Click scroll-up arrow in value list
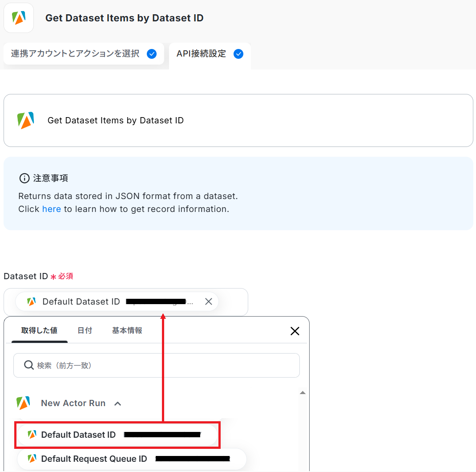476x472 pixels. 303,393
